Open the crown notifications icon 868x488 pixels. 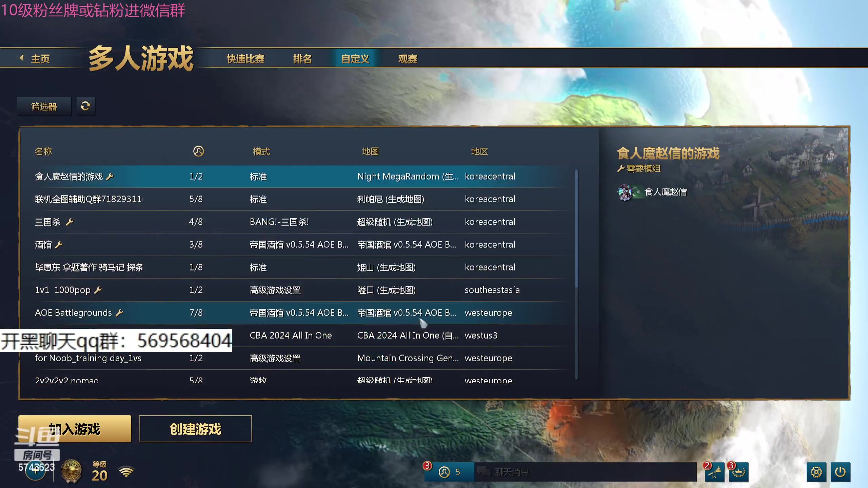coord(738,472)
